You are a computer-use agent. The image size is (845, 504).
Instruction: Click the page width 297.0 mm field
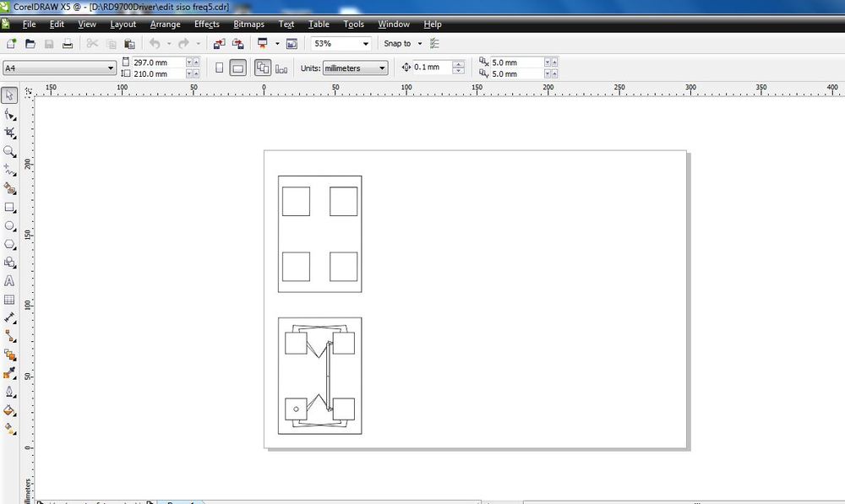[x=159, y=62]
